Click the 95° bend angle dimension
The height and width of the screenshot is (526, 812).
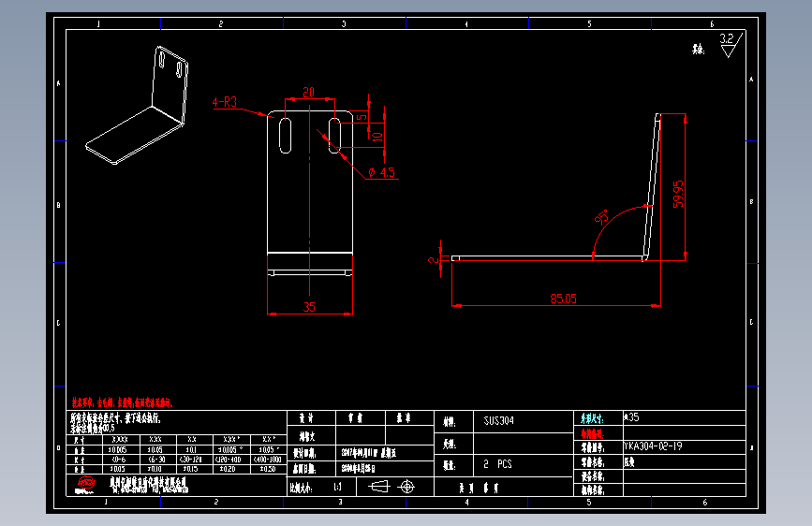(602, 217)
